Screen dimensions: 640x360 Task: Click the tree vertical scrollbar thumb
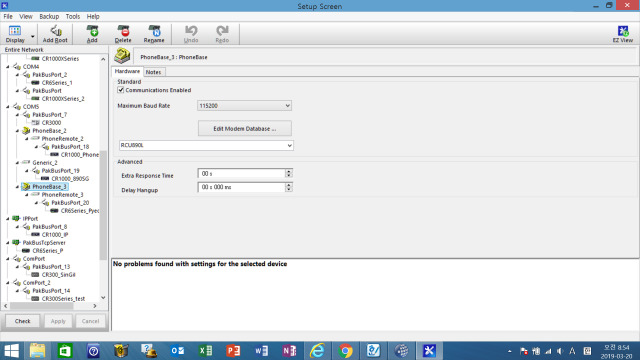[x=103, y=204]
